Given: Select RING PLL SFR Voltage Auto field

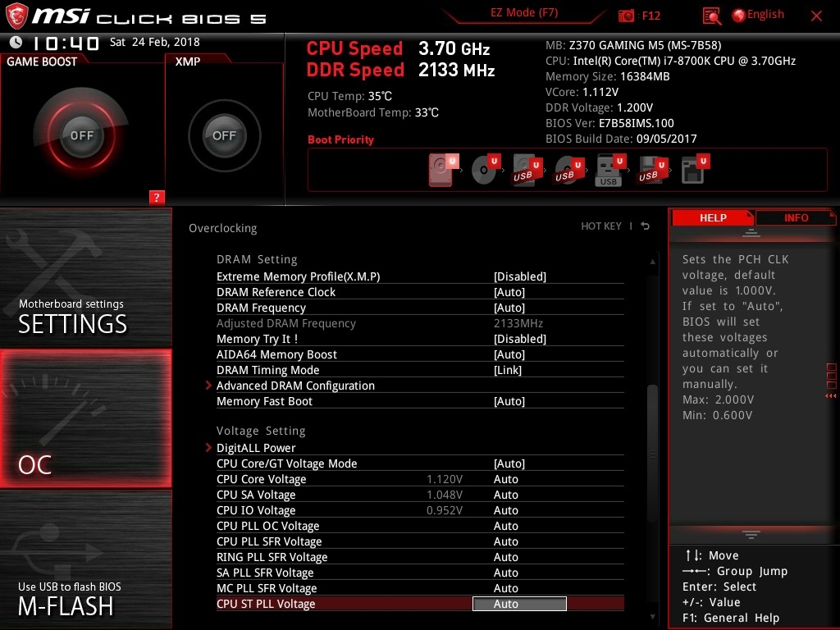Looking at the screenshot, I should click(x=505, y=557).
